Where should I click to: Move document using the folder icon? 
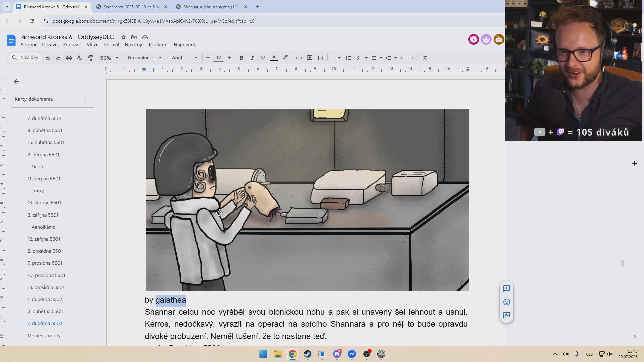[x=134, y=37]
